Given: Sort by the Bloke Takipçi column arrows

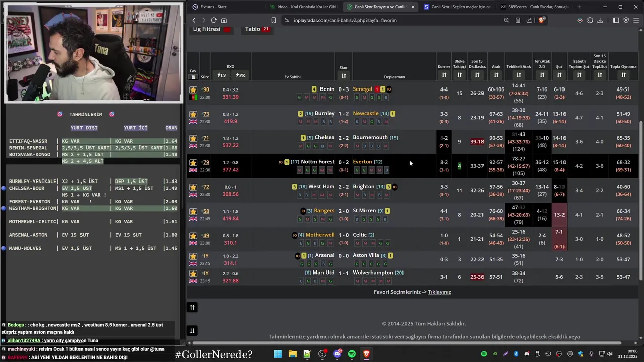Looking at the screenshot, I should tap(459, 75).
